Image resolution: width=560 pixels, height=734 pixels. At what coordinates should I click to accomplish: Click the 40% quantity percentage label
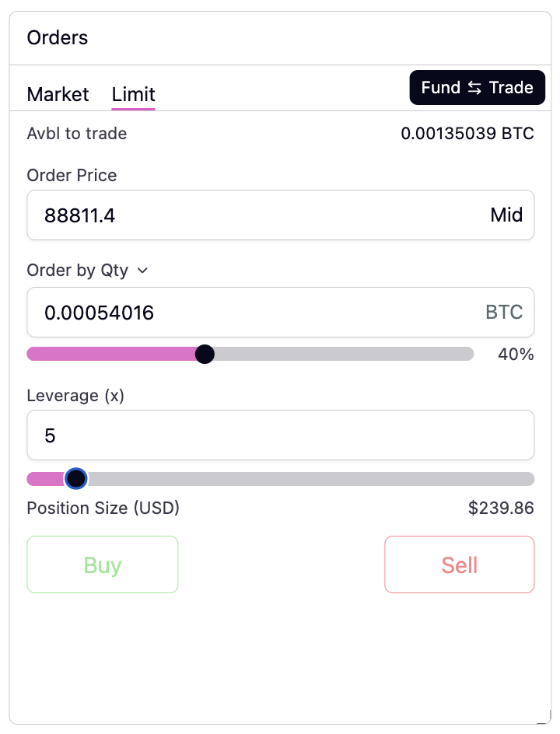(x=516, y=355)
